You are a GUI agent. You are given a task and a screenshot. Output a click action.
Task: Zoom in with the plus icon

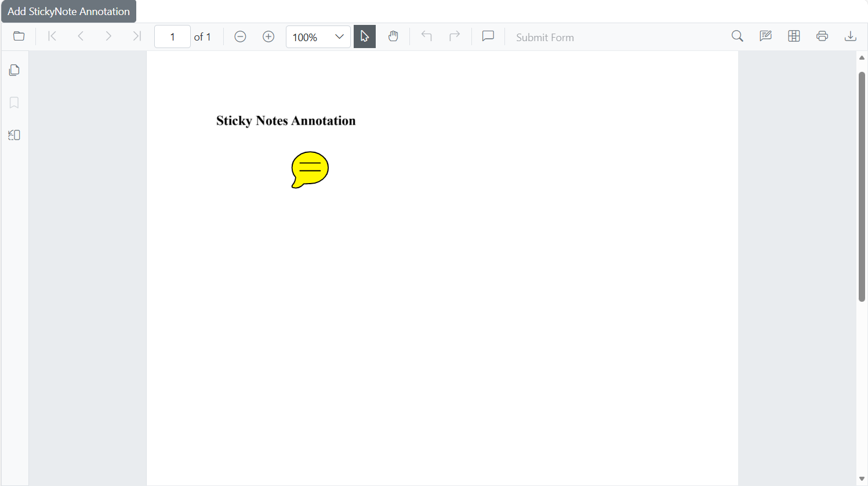[268, 37]
